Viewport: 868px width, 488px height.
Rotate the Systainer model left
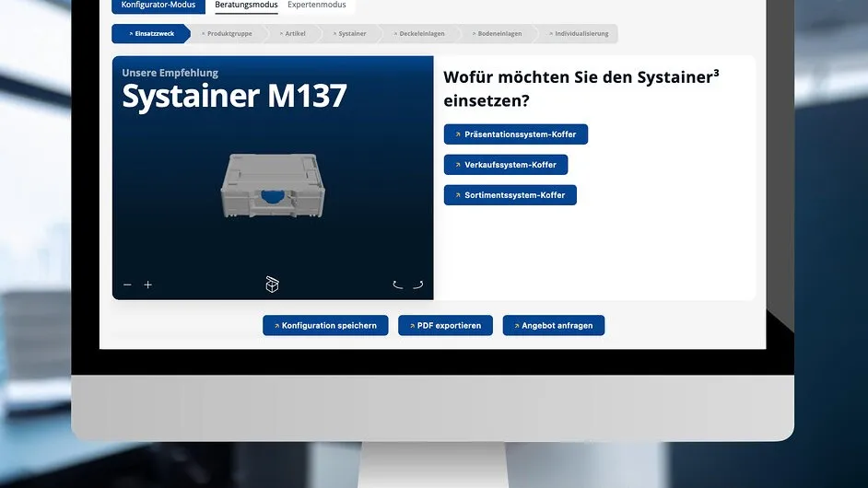point(397,285)
